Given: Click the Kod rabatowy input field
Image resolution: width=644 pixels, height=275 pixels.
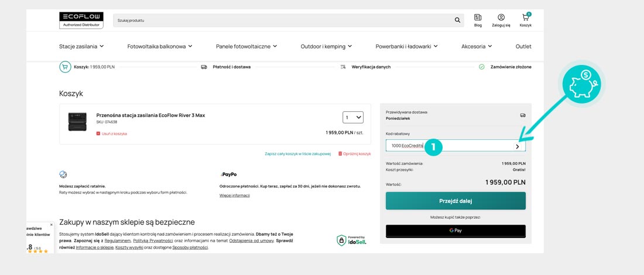Looking at the screenshot, I should 448,146.
